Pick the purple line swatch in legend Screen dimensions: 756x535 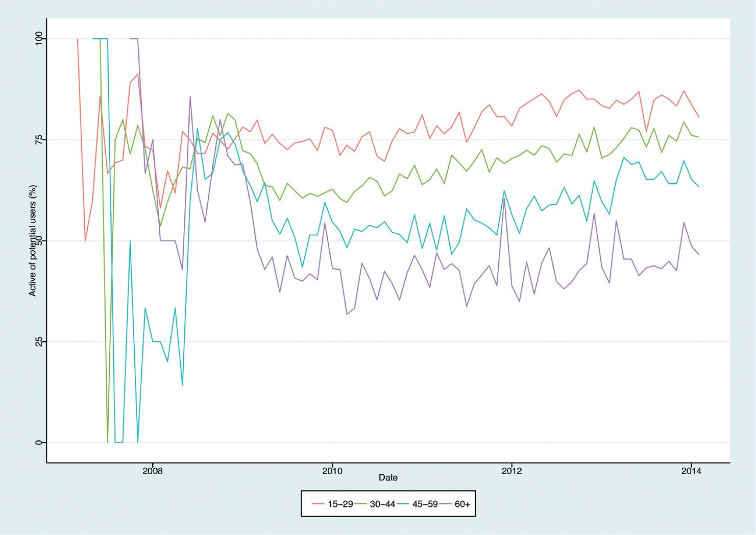[x=445, y=504]
